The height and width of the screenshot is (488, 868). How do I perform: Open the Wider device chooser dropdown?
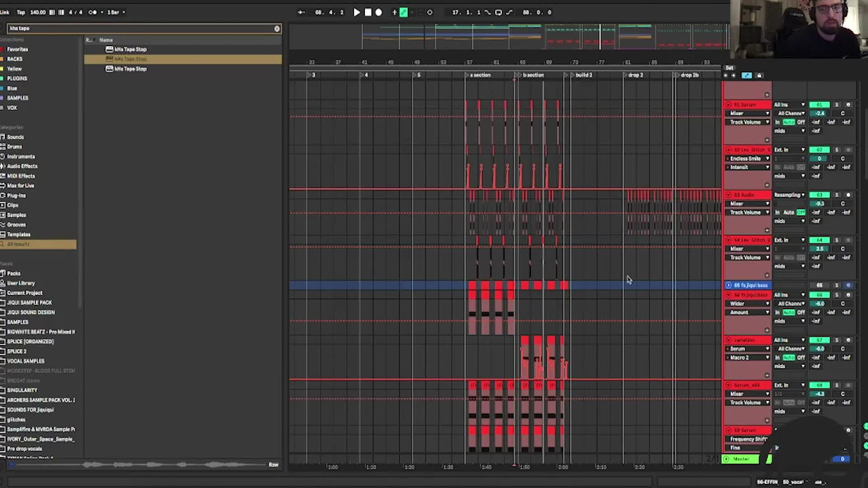pyautogui.click(x=749, y=304)
